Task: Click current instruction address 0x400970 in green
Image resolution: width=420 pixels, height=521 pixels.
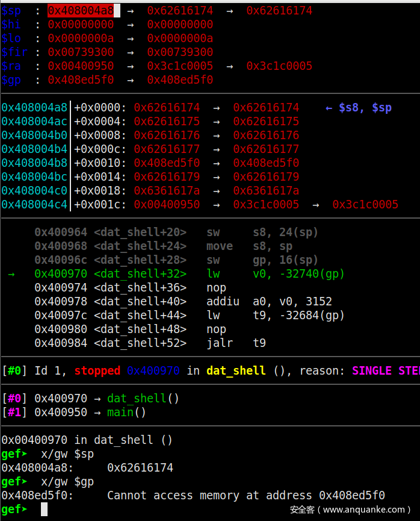Action: 61,274
